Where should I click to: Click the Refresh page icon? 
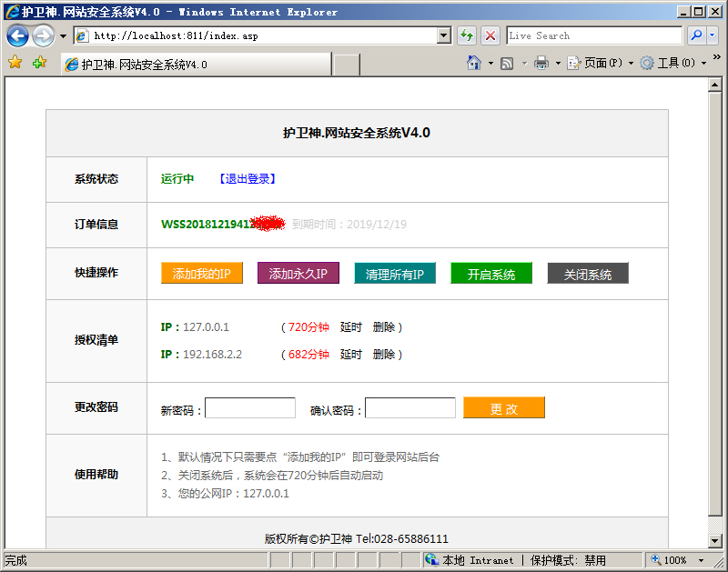click(x=467, y=35)
